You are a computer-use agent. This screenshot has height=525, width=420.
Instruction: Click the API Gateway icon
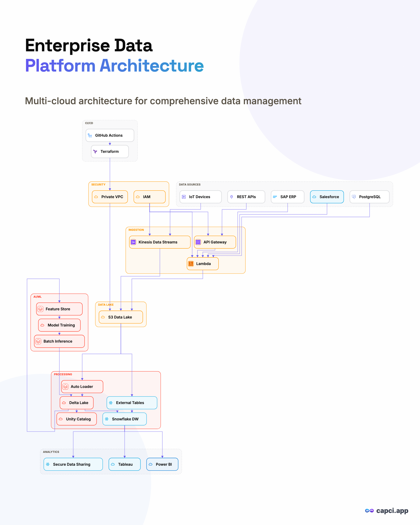coord(198,242)
